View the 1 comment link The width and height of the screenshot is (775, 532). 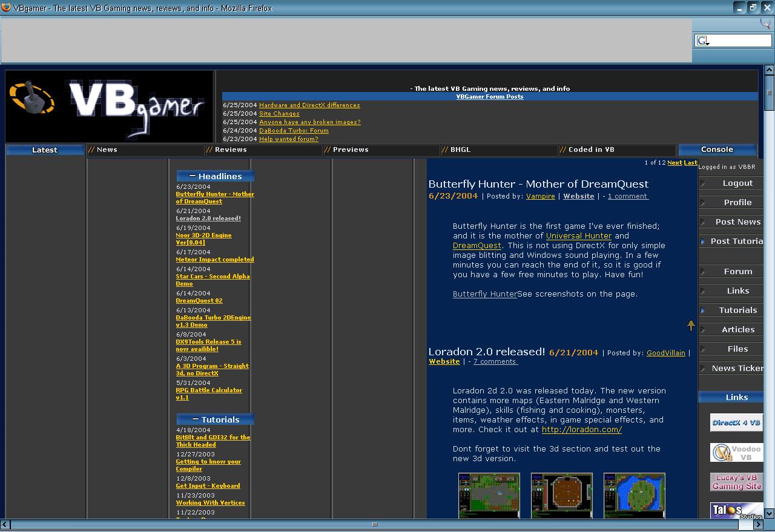[628, 196]
